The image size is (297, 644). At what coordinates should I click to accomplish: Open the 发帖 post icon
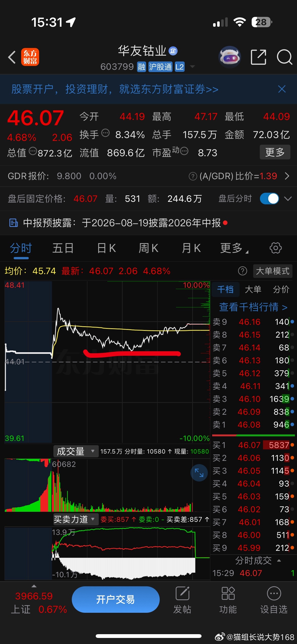[x=182, y=593]
